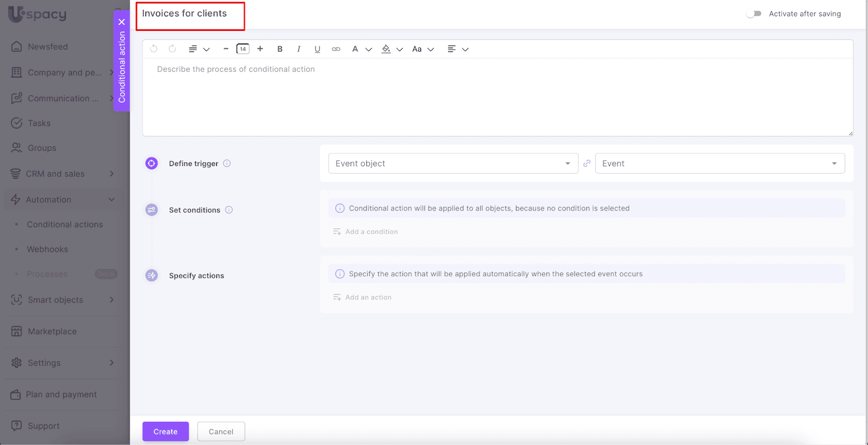This screenshot has height=445, width=868.
Task: Click the Bold formatting icon
Action: point(280,49)
